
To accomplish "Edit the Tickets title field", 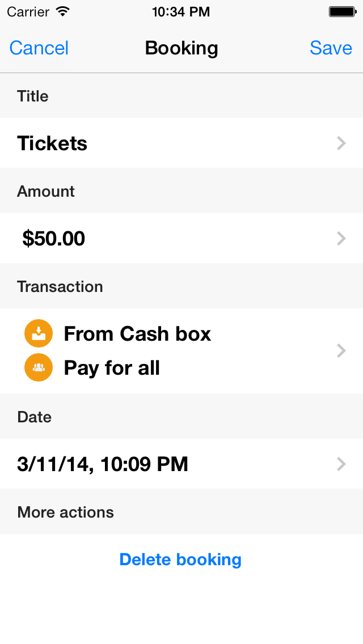I will click(53, 143).
